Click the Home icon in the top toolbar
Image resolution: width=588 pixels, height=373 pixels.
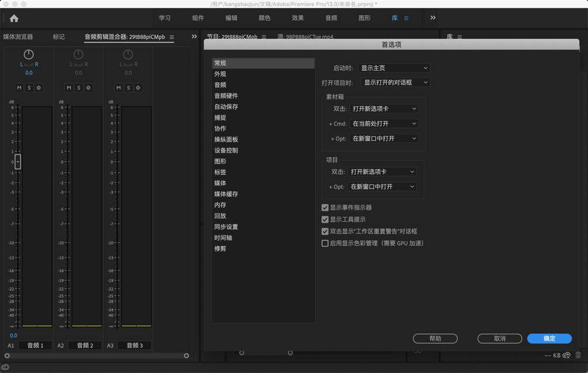pos(13,18)
